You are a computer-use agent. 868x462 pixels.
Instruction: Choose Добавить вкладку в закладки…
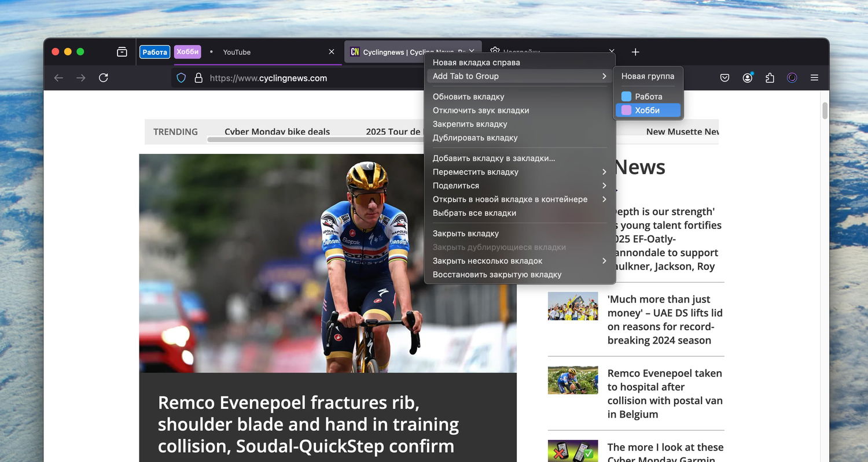[520, 158]
